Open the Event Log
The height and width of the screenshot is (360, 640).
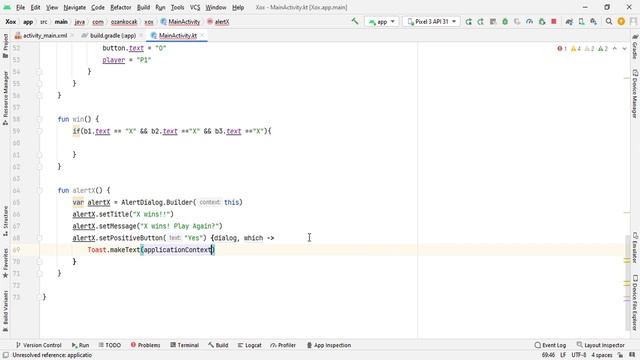(x=550, y=345)
